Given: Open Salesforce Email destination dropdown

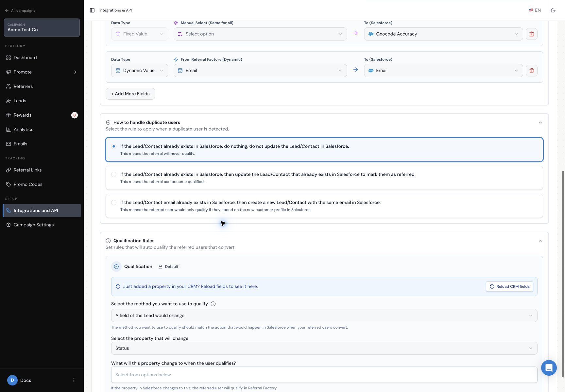Looking at the screenshot, I should point(443,71).
